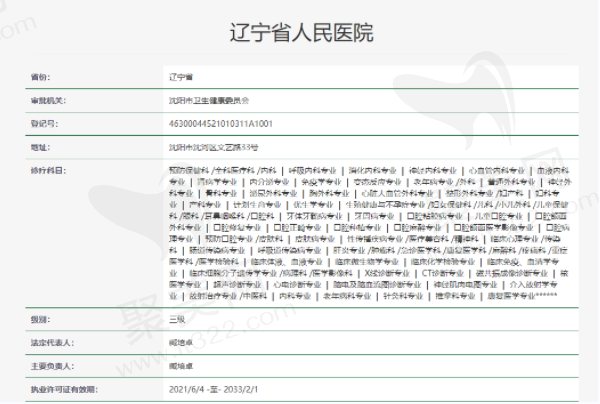Select the 级别 row label
The image size is (600, 404).
click(x=40, y=320)
